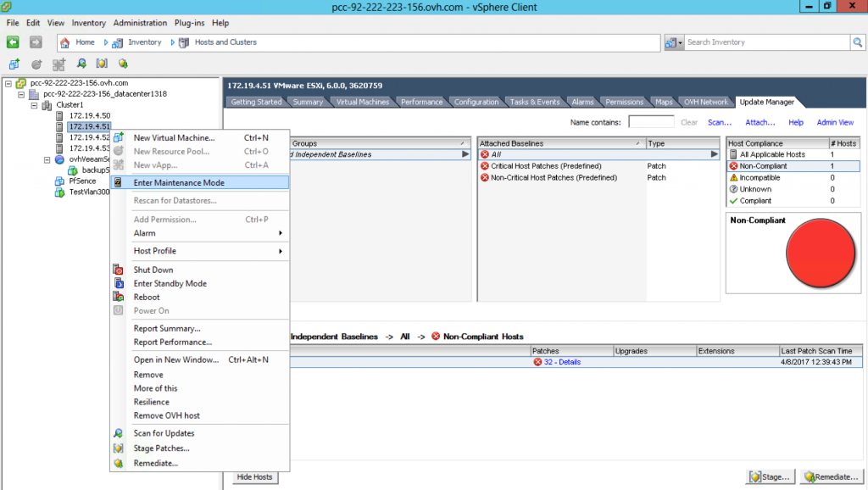Click the second toolbar icon, the grey round one
868x490 pixels.
(36, 64)
